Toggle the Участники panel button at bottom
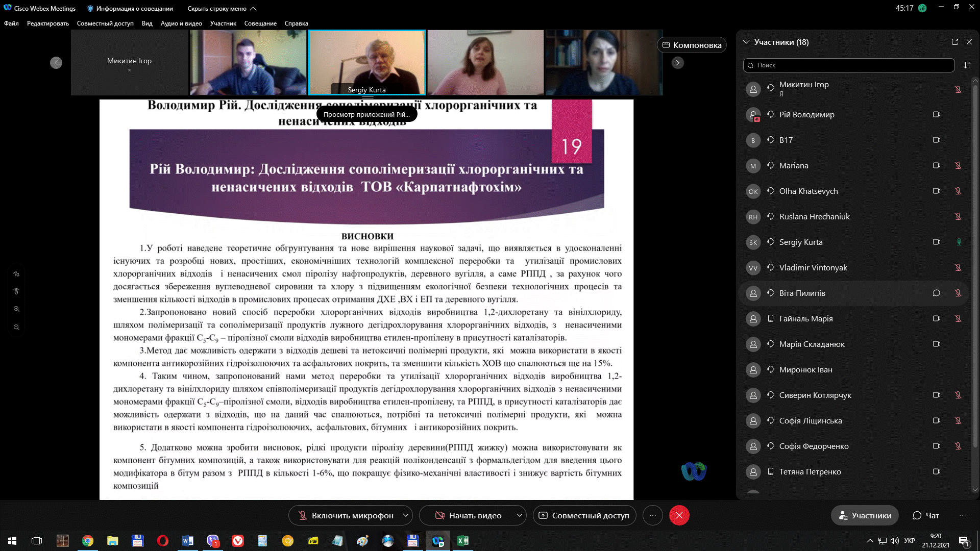Viewport: 980px width, 551px height. click(x=865, y=515)
